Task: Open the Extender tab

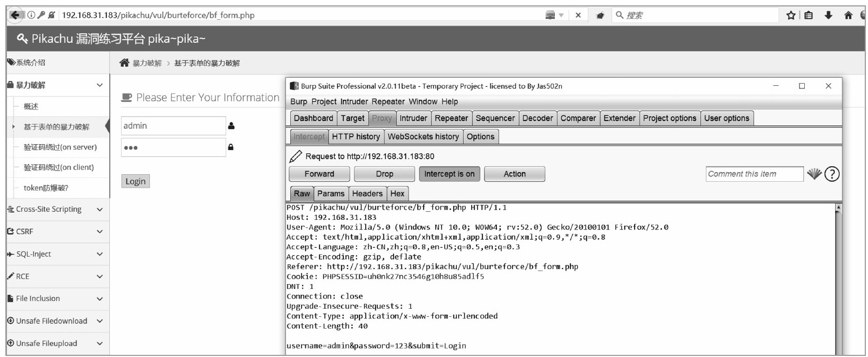Action: (x=620, y=118)
